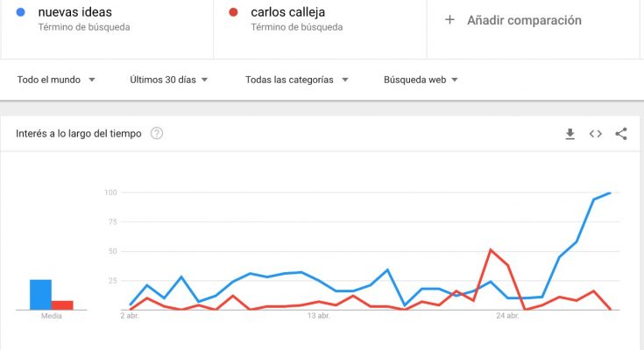Click the blue Media average bar
644x350 pixels.
[40, 295]
